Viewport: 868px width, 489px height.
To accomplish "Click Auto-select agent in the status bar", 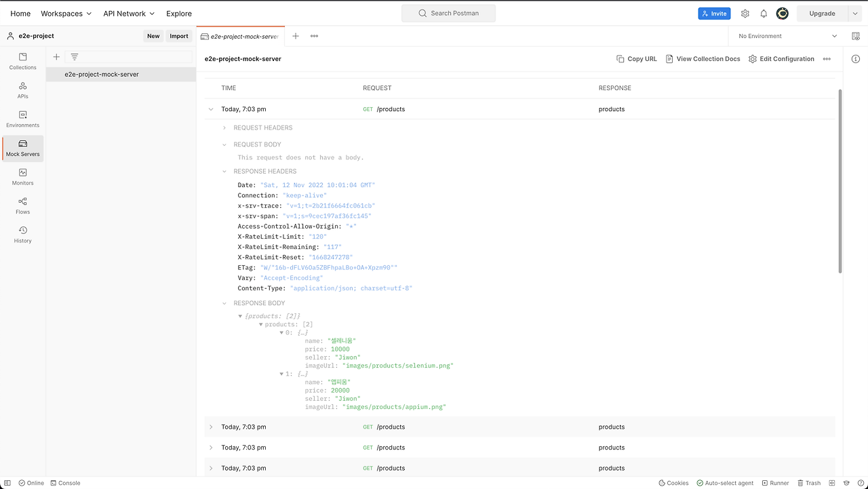I will [725, 483].
